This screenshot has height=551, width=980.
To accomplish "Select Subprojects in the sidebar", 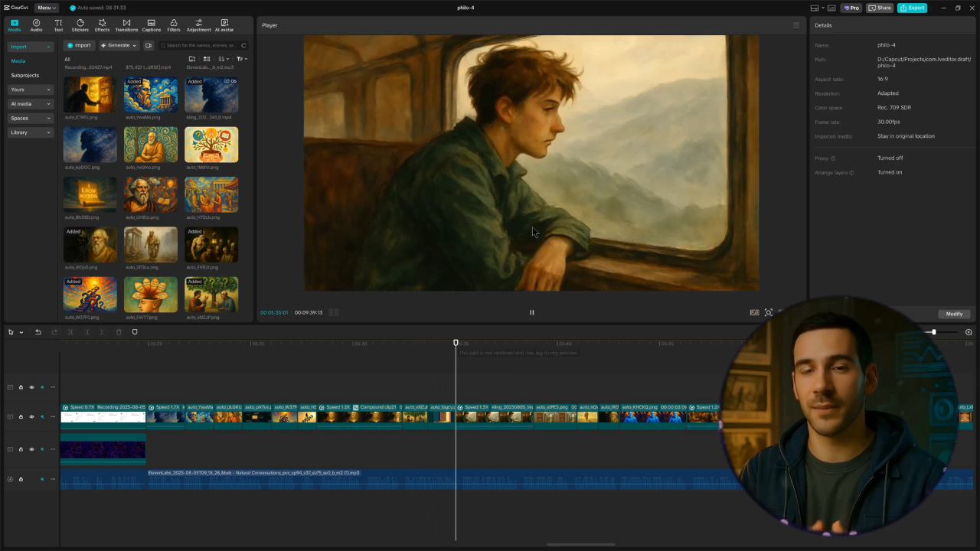I will [x=24, y=75].
